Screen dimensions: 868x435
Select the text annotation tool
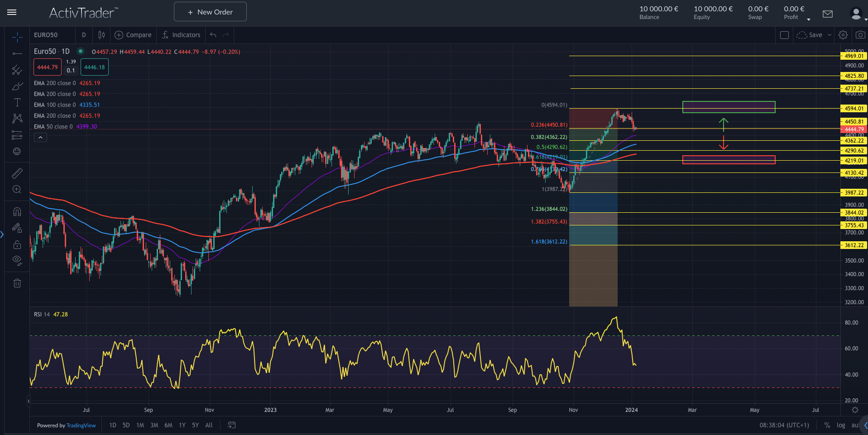[17, 102]
